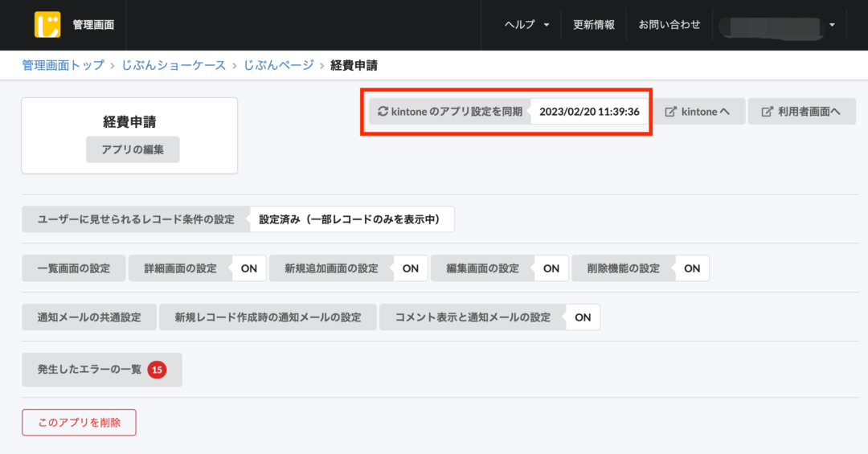
Task: Click the アプリの編集 button
Action: click(133, 149)
